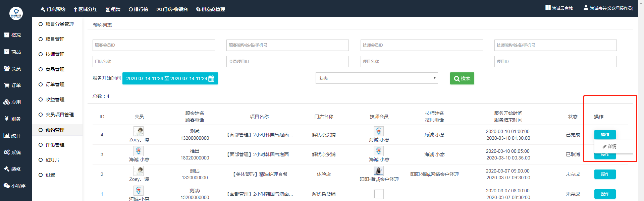
Task: Click technician name 阳阳-海诚网络客户经理
Action: [434, 174]
